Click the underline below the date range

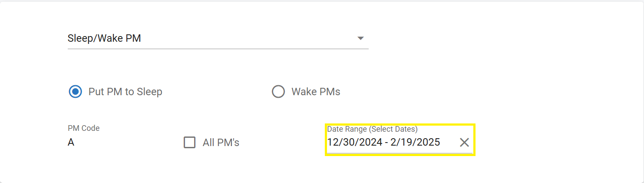[400, 153]
